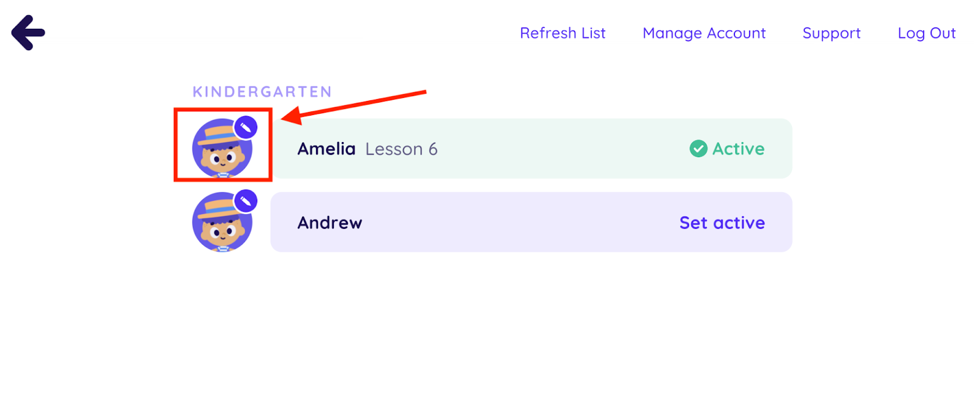Refresh the student list
Viewport: 980px width, 402px height.
tap(562, 33)
